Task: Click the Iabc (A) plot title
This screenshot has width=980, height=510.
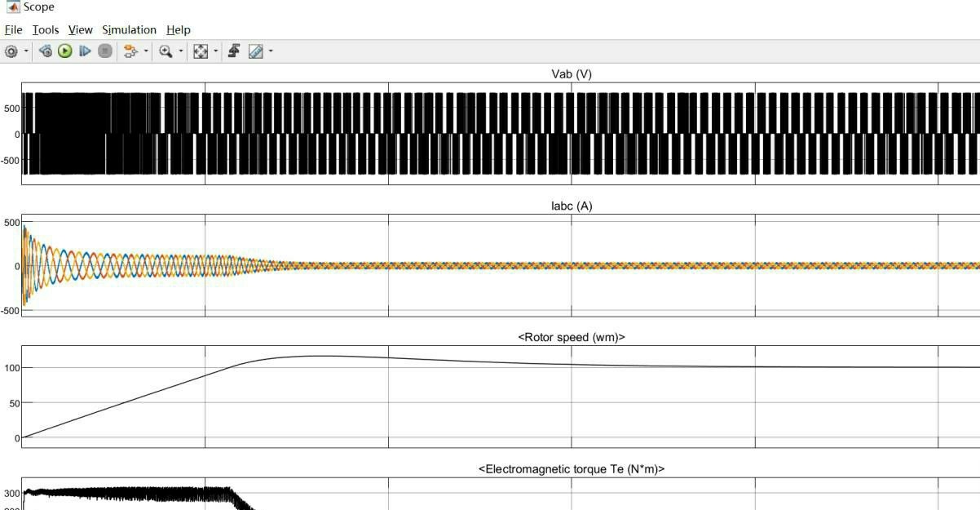Action: pos(572,206)
